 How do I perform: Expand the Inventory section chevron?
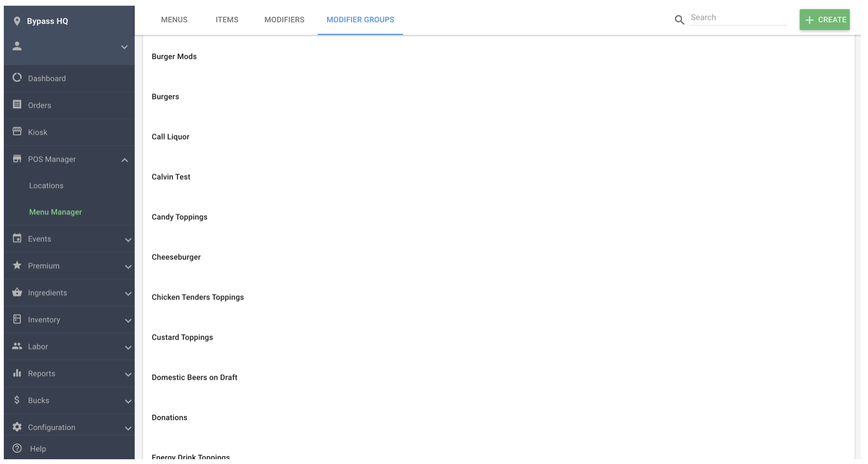(128, 320)
